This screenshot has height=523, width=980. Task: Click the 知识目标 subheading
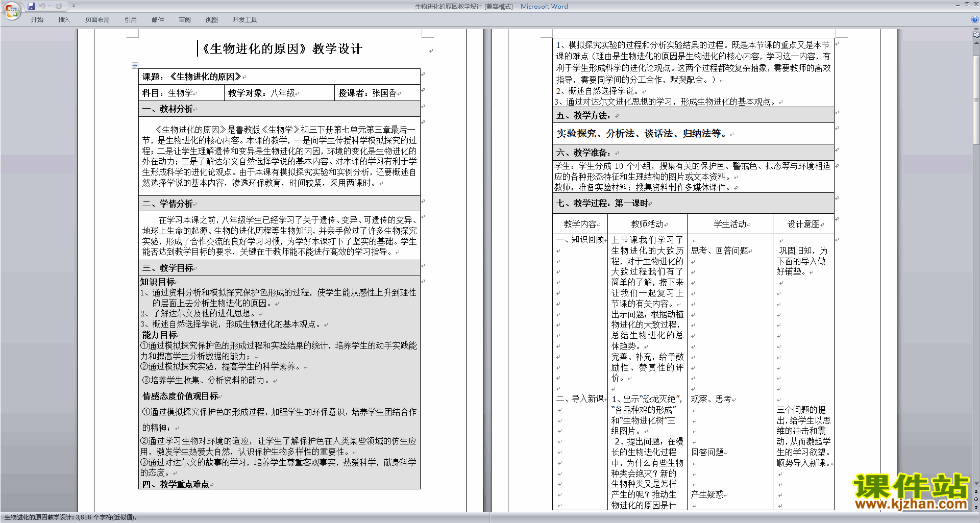[157, 282]
